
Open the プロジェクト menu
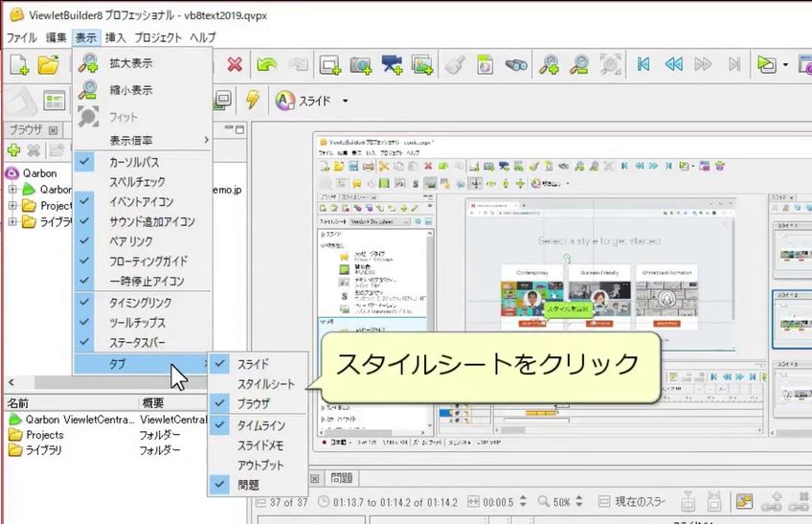[158, 37]
